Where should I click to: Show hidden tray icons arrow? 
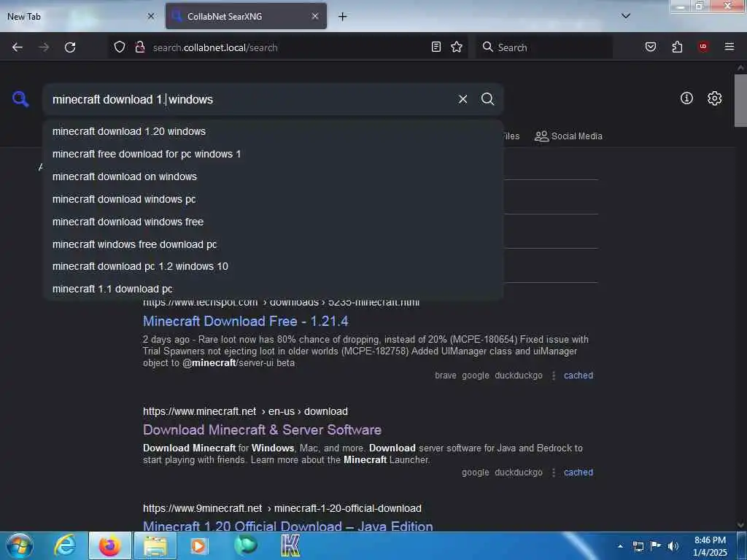tap(620, 546)
